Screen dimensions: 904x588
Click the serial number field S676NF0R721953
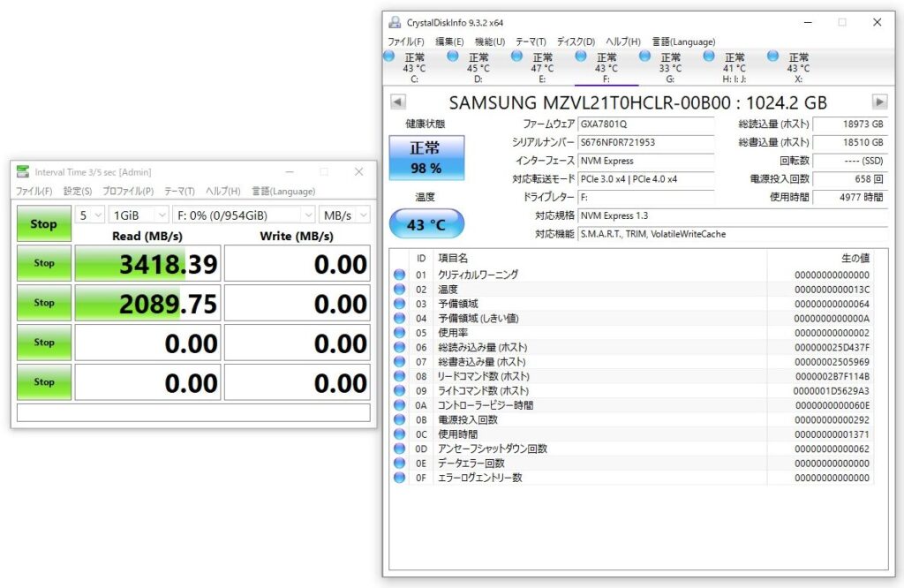645,142
